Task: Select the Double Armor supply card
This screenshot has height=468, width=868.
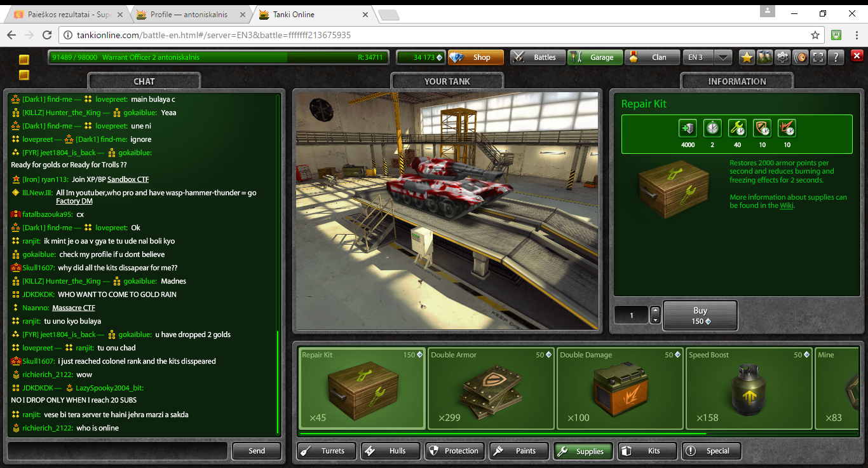Action: point(491,389)
